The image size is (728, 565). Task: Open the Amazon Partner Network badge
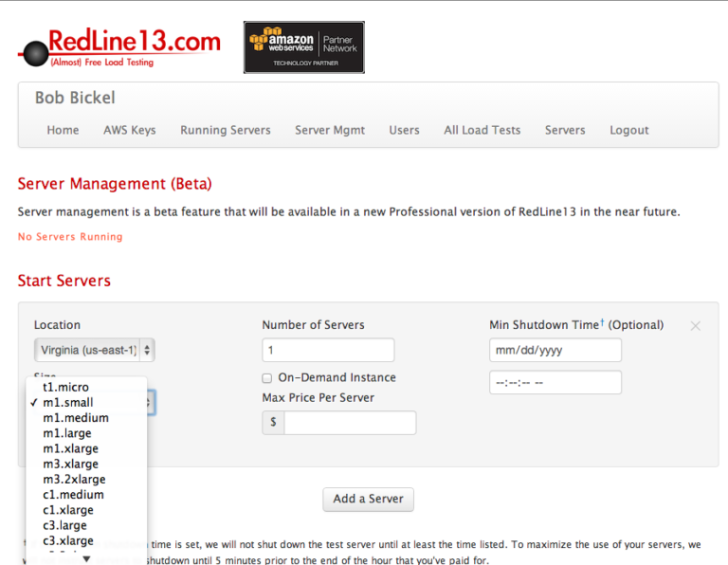coord(304,47)
